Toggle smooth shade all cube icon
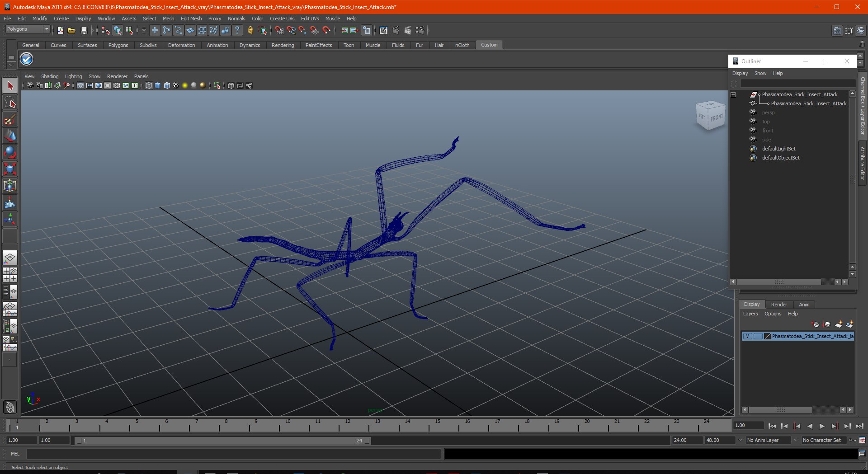Screen dimensions: 868x474 click(158, 85)
